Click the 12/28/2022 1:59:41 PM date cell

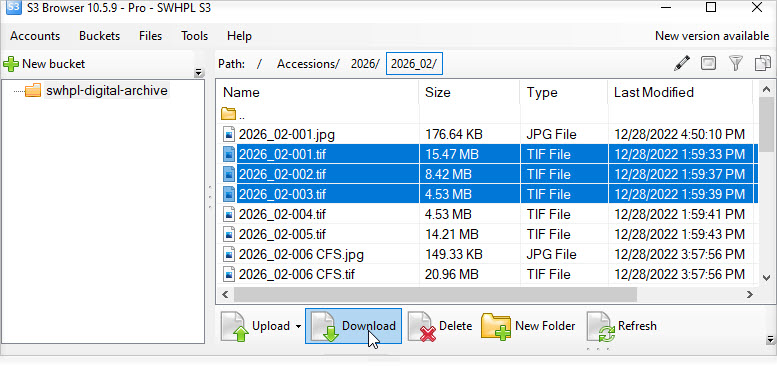(679, 214)
